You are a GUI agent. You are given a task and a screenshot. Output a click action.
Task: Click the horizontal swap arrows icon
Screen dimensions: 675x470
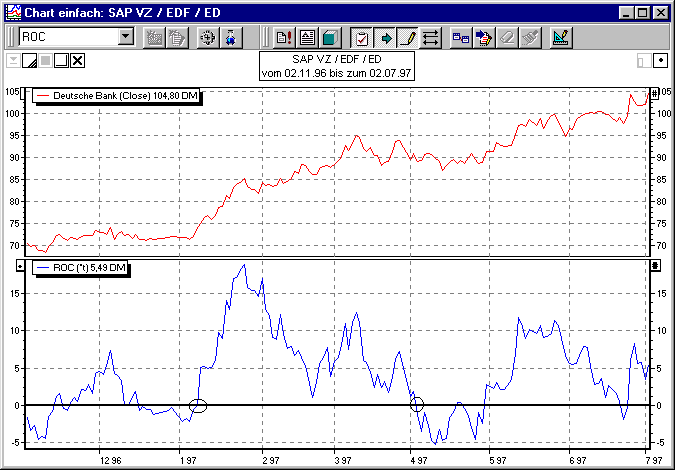(431, 38)
